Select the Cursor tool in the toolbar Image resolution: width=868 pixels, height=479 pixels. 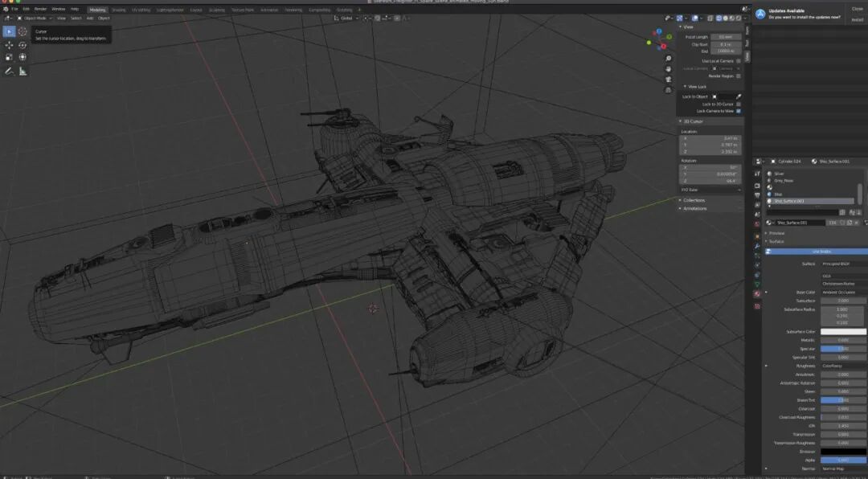click(23, 31)
